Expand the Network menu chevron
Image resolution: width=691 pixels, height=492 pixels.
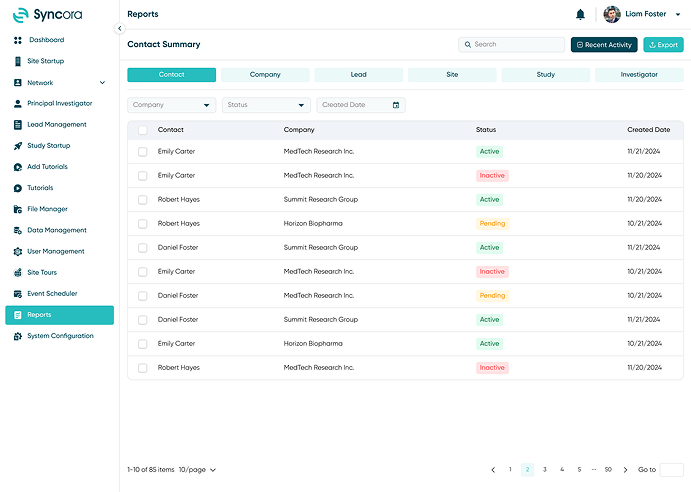point(102,83)
